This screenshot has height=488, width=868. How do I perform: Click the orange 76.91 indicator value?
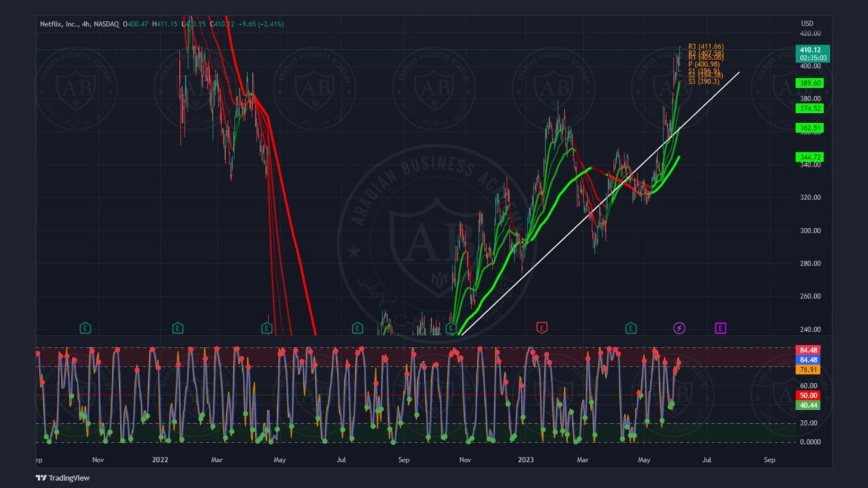click(x=808, y=369)
